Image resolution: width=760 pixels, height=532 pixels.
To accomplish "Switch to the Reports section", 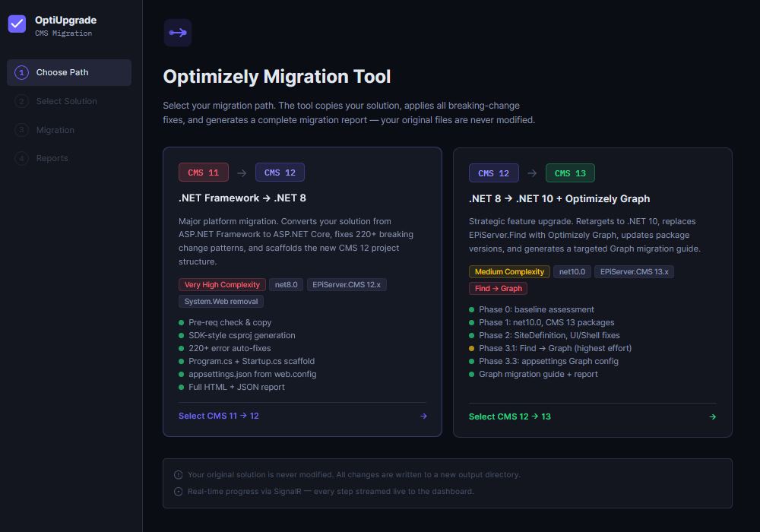I will tap(52, 158).
